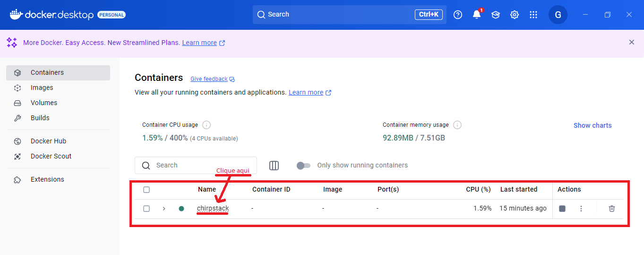Click Show charts

point(592,125)
